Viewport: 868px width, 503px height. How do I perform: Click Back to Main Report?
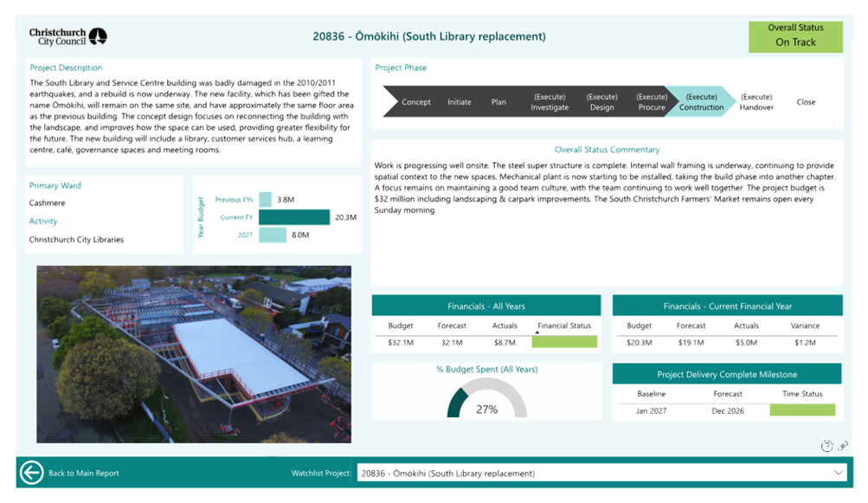tap(83, 474)
